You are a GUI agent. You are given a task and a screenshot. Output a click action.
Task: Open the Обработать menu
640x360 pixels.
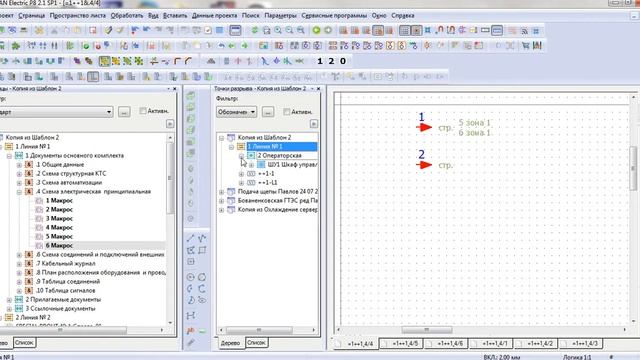[127, 16]
